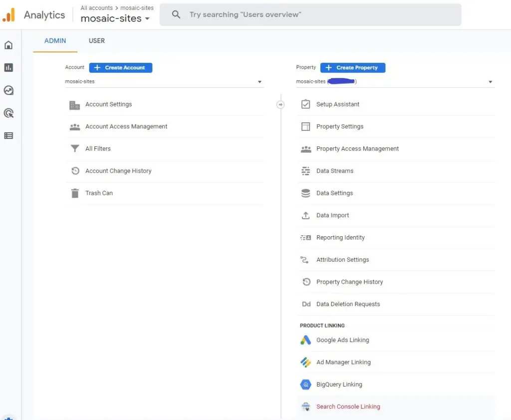511x420 pixels.
Task: Open the Explore icon in sidebar
Action: click(x=8, y=90)
